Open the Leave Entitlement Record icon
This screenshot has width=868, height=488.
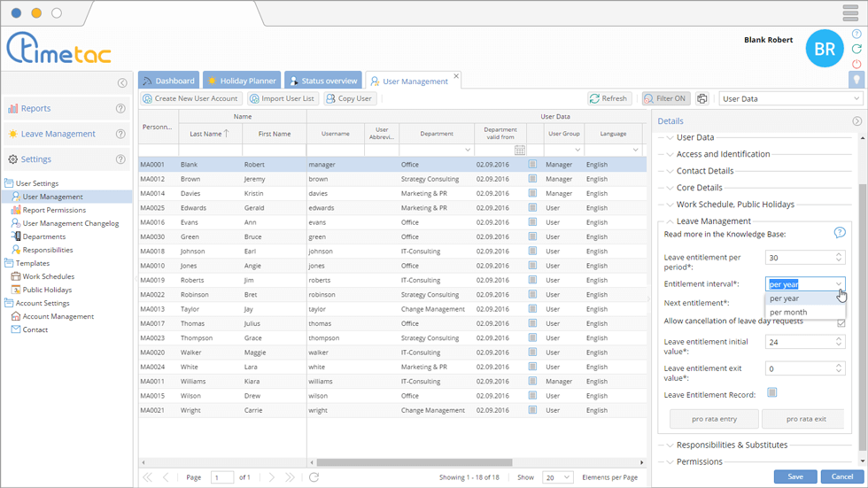(772, 392)
